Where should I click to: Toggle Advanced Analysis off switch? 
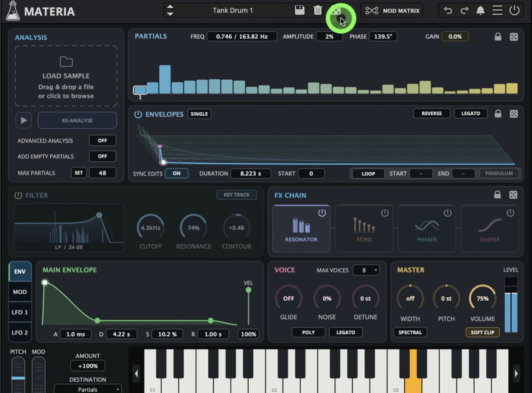[102, 141]
